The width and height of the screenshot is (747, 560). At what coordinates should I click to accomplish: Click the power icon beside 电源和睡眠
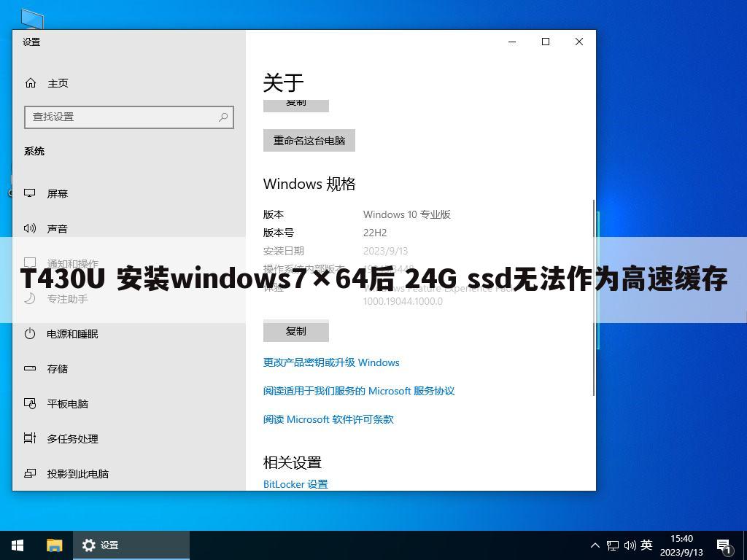pyautogui.click(x=29, y=334)
